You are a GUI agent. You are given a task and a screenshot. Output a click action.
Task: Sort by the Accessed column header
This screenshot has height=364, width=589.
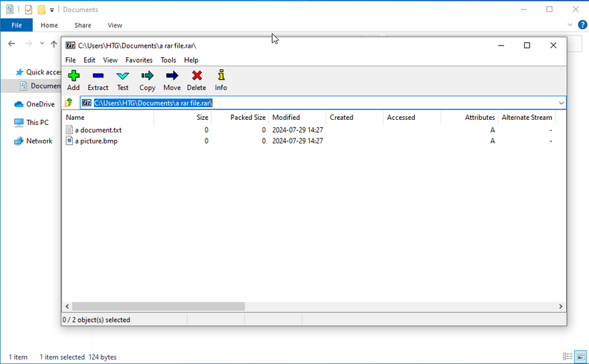pyautogui.click(x=413, y=118)
